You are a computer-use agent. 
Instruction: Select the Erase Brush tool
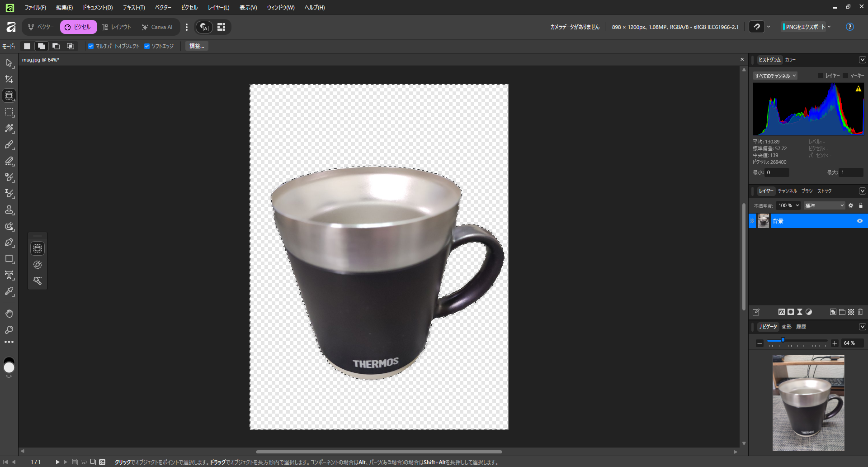click(9, 161)
